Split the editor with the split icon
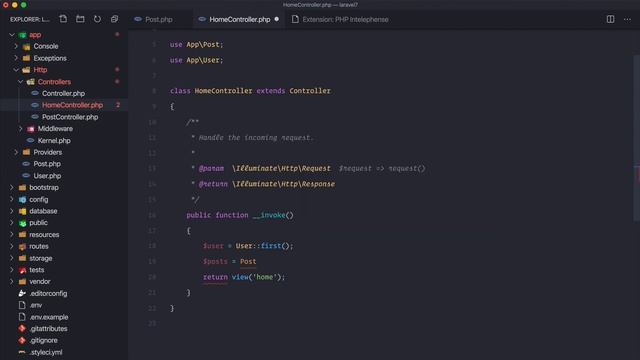This screenshot has height=360, width=640. [x=610, y=19]
